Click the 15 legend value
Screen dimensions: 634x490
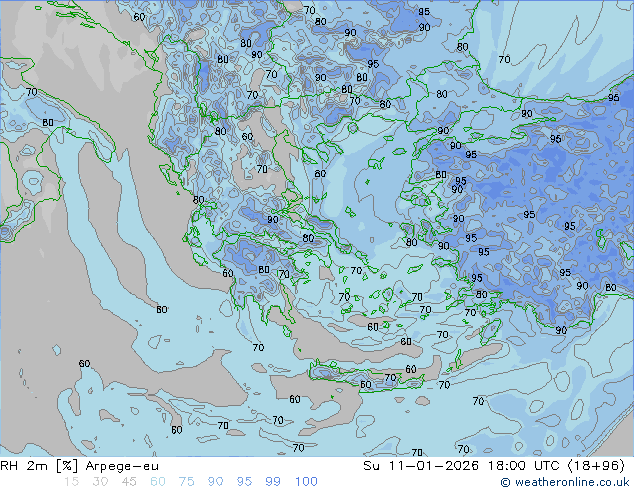[x=71, y=482]
